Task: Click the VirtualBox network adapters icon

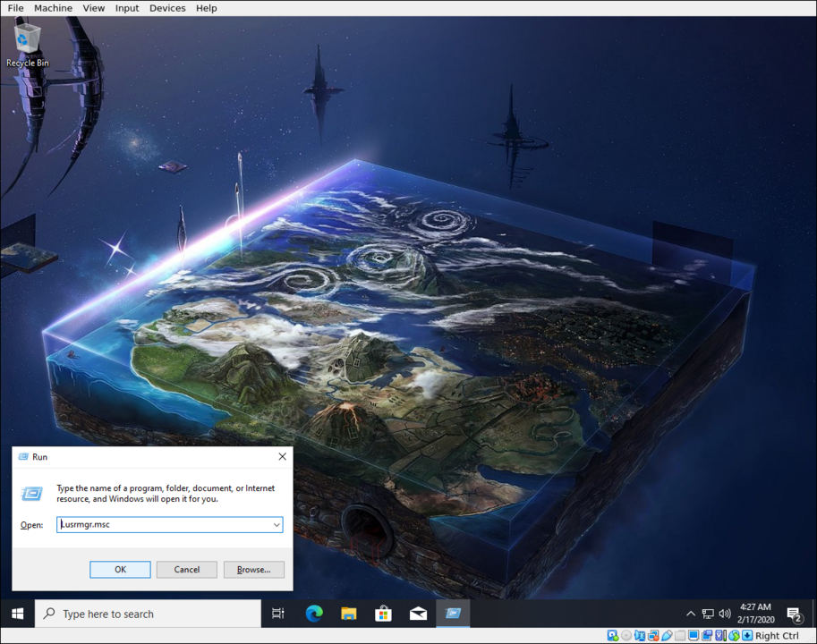Action: (653, 635)
